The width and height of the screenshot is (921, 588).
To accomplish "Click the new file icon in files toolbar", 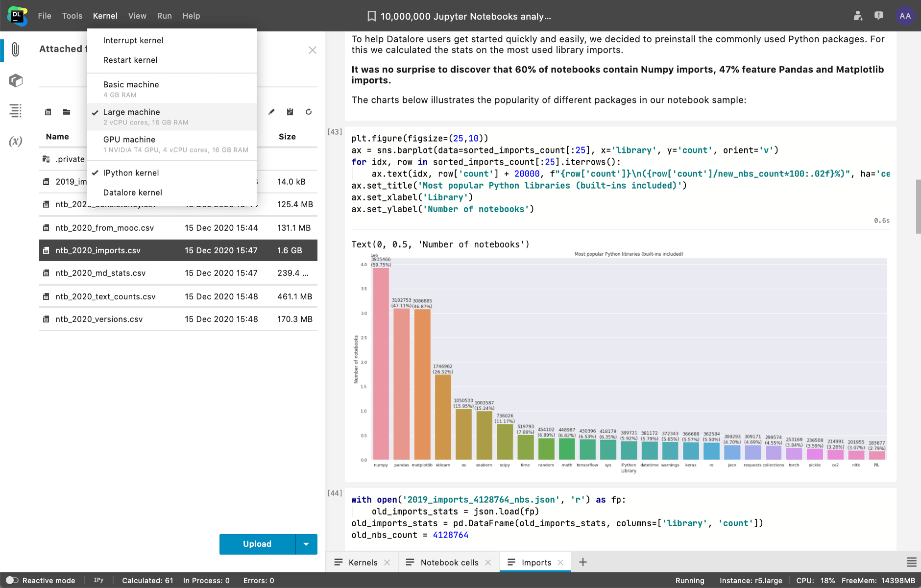I will point(48,112).
